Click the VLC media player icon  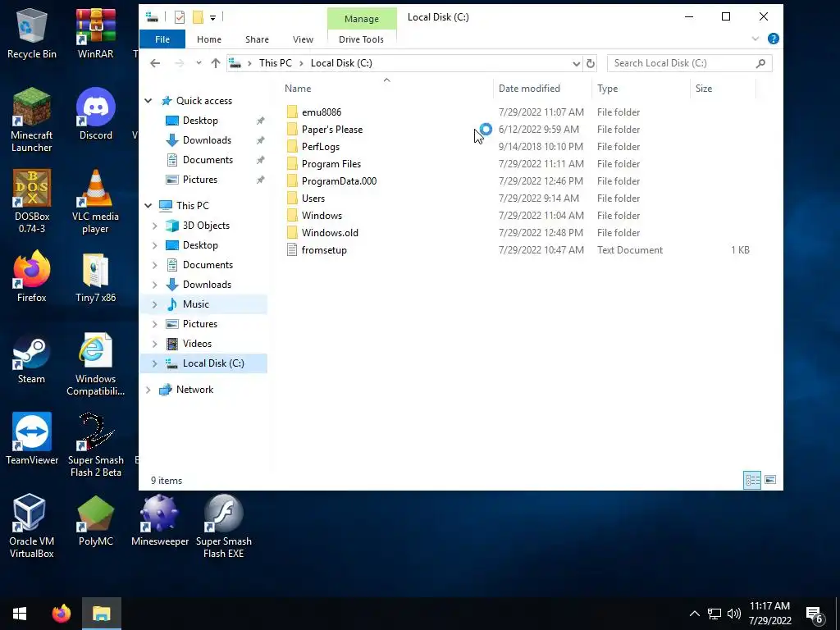pyautogui.click(x=95, y=202)
